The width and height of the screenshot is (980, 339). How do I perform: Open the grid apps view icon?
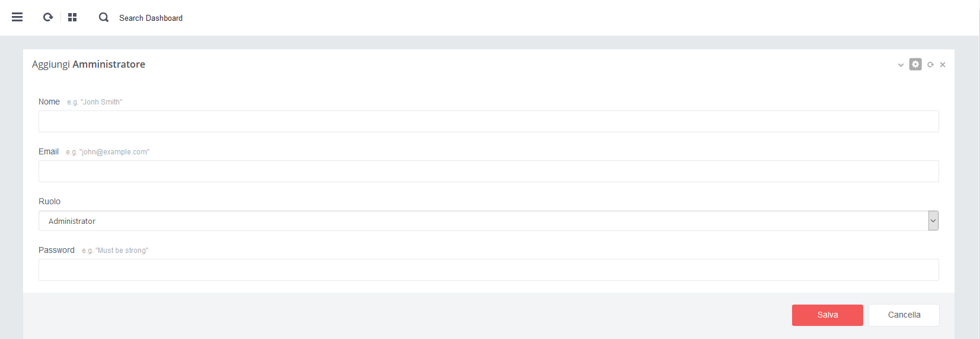pyautogui.click(x=72, y=17)
